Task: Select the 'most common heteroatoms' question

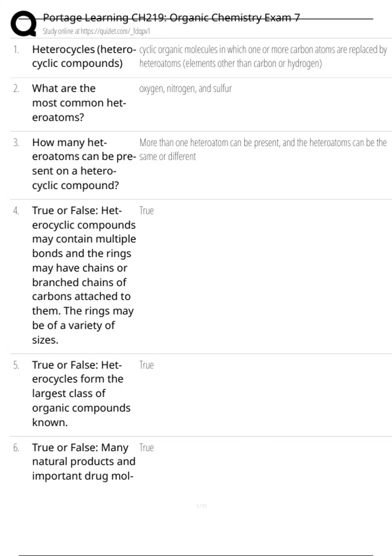Action: (x=79, y=103)
